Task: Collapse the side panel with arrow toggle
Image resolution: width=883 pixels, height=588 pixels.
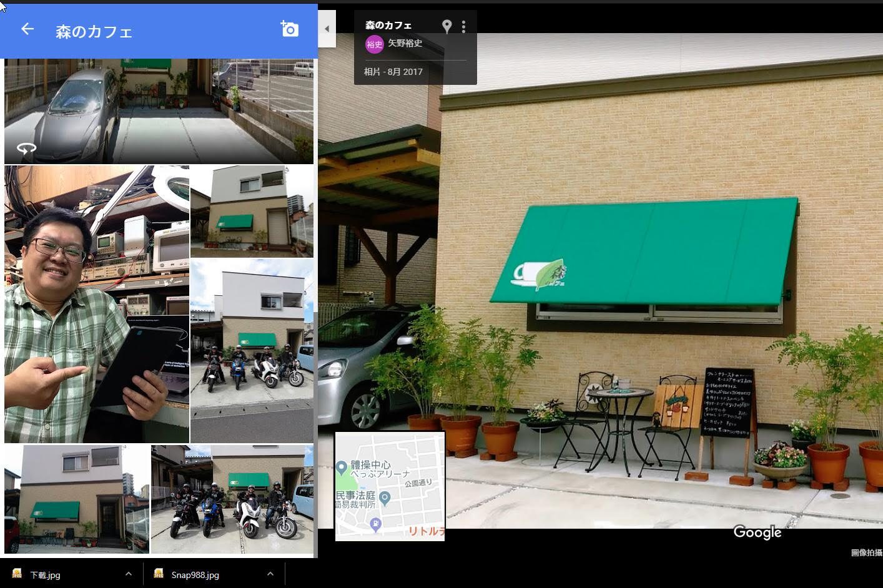Action: pyautogui.click(x=327, y=29)
